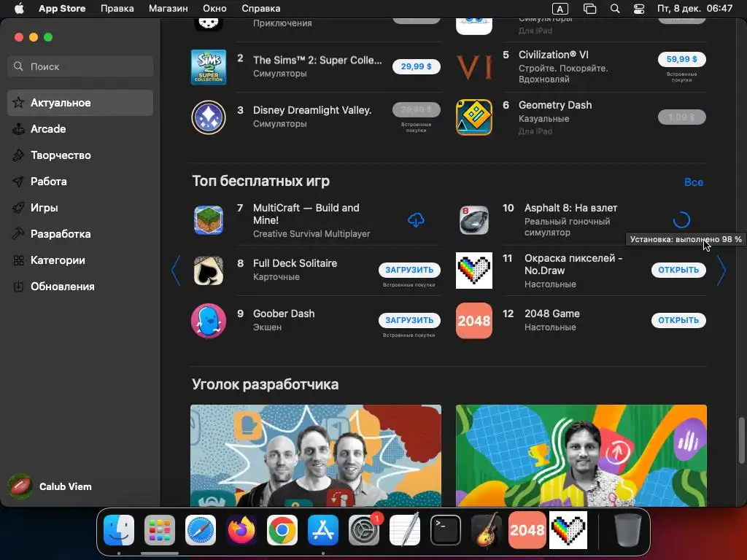This screenshot has width=747, height=560.
Task: Open Terminal from the Dock
Action: 446,529
